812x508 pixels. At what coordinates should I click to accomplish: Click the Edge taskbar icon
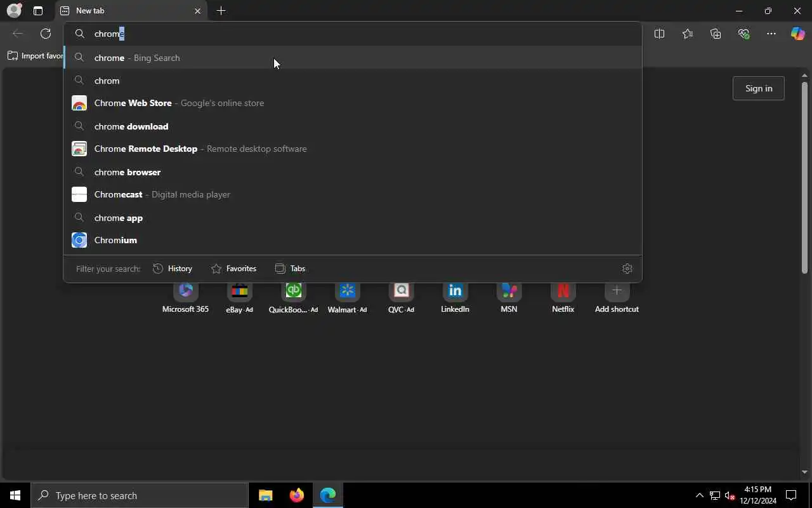pyautogui.click(x=328, y=495)
